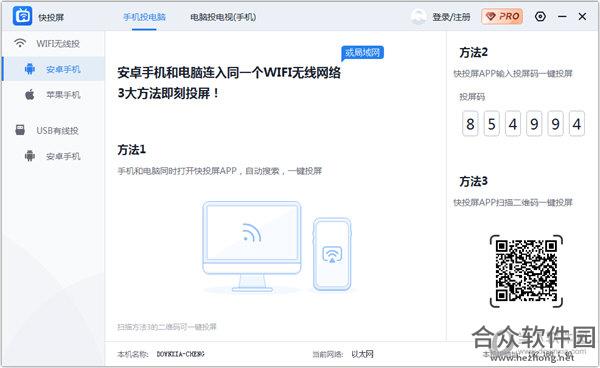Click the user avatar icon
This screenshot has width=600, height=368.
[419, 17]
